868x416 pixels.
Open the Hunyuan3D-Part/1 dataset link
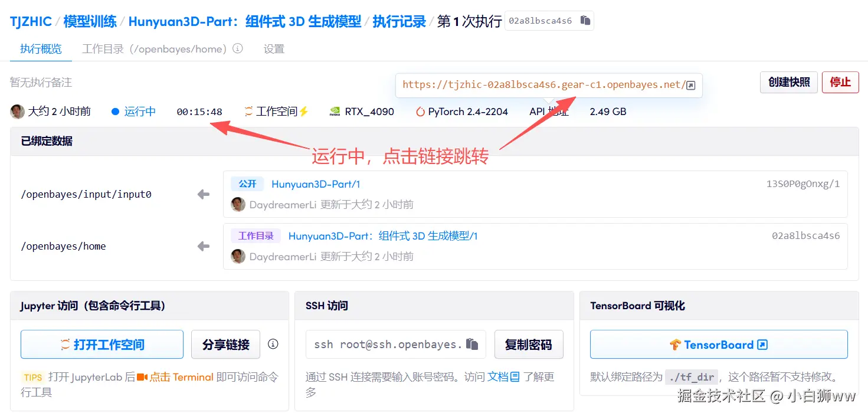pyautogui.click(x=316, y=184)
